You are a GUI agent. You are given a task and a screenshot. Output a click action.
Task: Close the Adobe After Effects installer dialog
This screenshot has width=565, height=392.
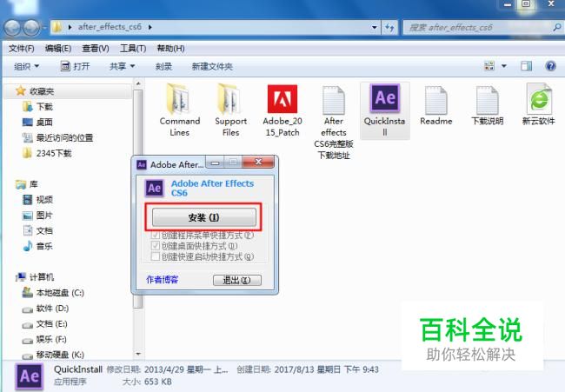[x=258, y=162]
